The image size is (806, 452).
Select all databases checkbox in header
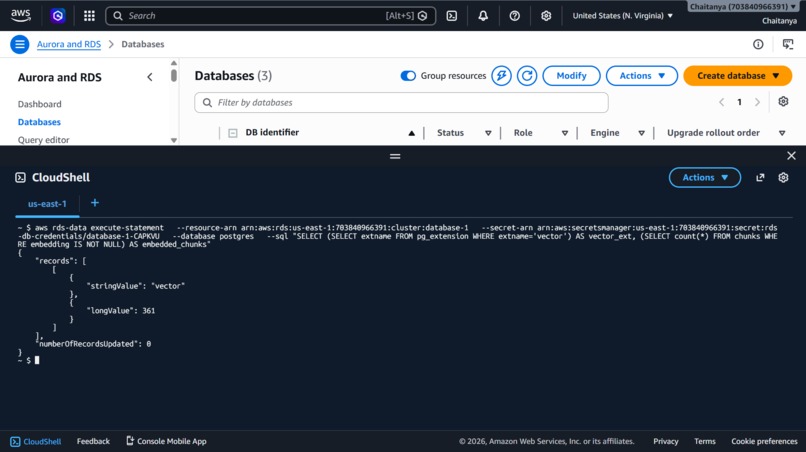tap(233, 133)
